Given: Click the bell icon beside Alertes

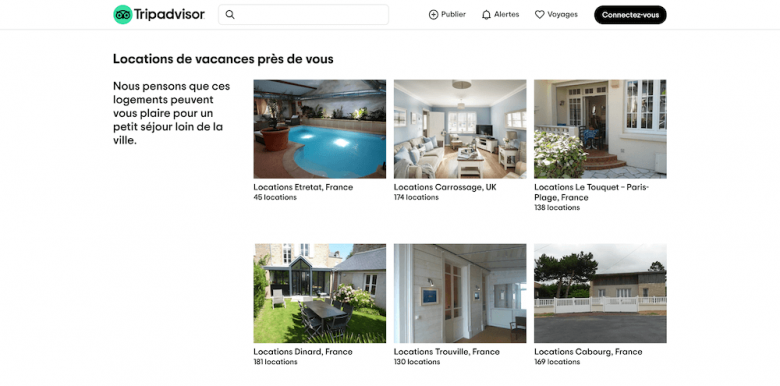Looking at the screenshot, I should click(x=486, y=15).
